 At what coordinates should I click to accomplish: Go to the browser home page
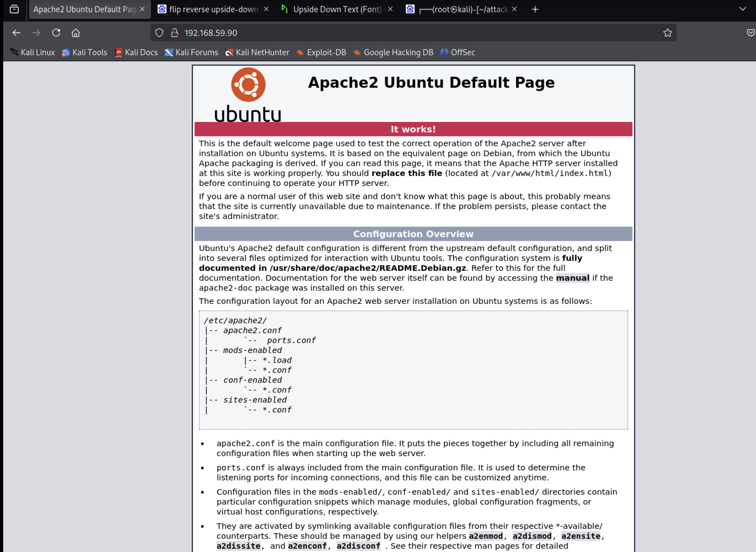point(76,33)
